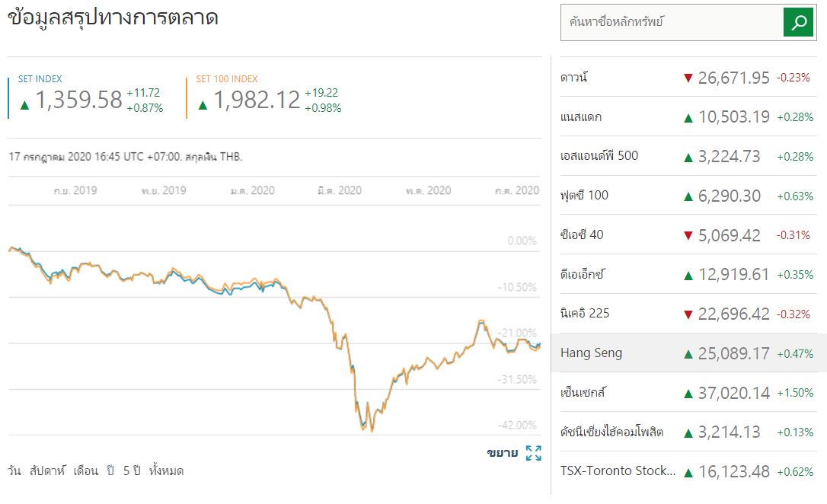The height and width of the screenshot is (504, 827).
Task: Type in the security name search field
Action: [x=672, y=22]
